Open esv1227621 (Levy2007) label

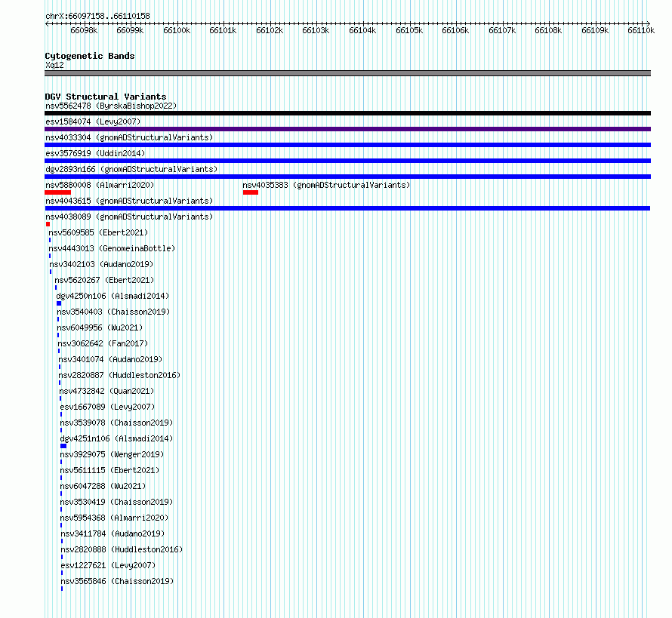coord(109,565)
